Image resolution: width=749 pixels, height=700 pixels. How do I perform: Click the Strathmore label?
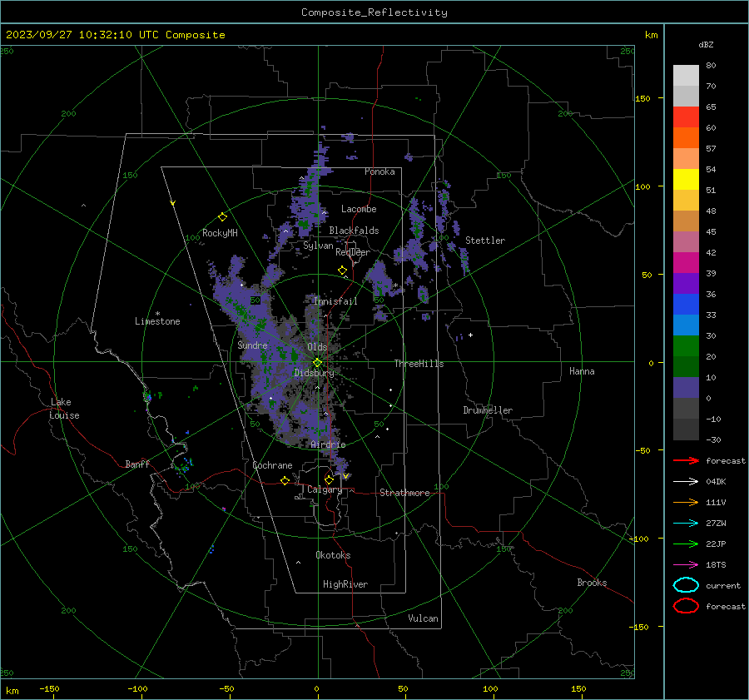tap(404, 493)
